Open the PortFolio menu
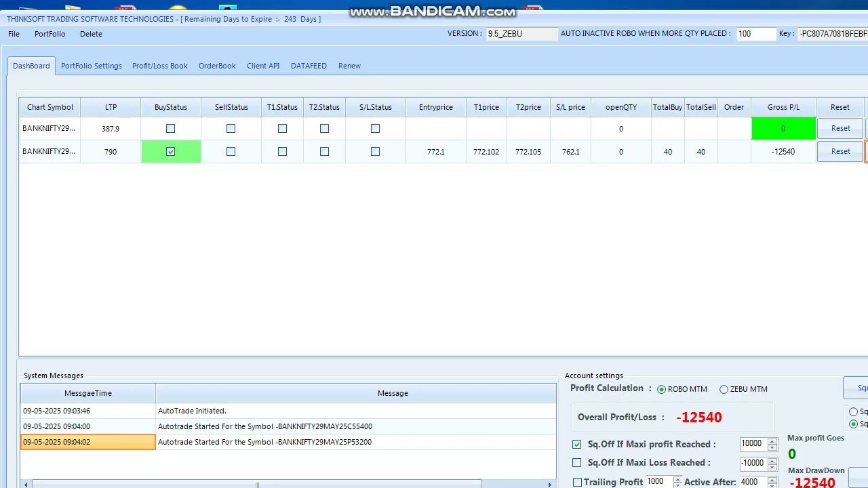Viewport: 868px width, 488px height. click(50, 34)
